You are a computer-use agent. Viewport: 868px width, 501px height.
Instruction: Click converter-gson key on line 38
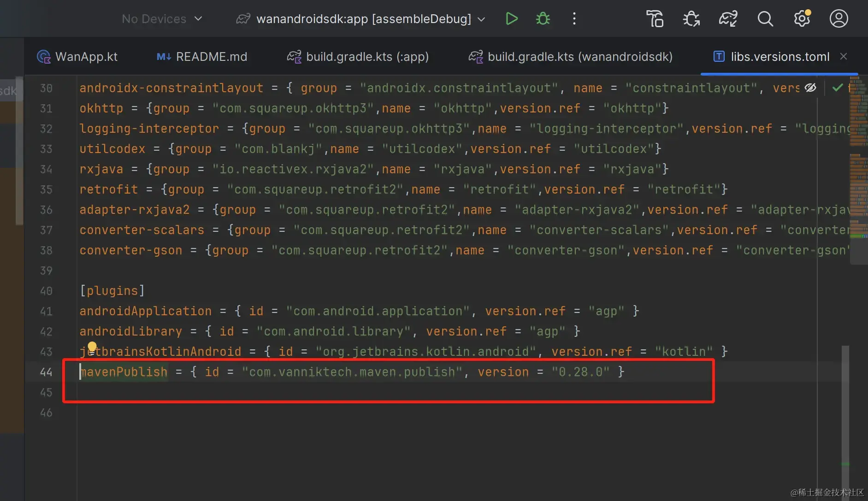(131, 250)
